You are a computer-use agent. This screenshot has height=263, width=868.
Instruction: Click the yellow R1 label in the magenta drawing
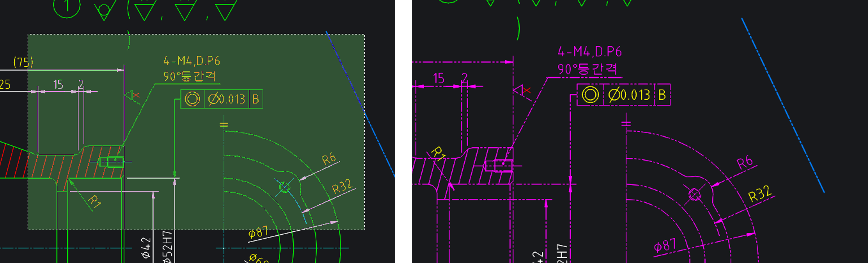(438, 154)
